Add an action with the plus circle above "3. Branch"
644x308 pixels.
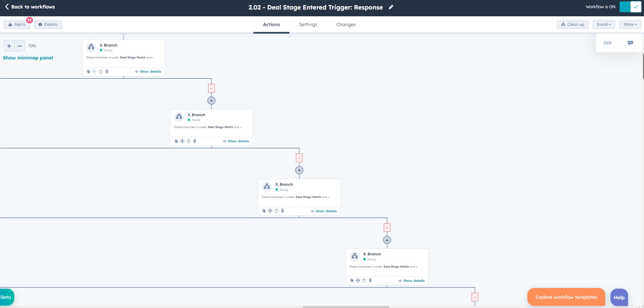211,101
